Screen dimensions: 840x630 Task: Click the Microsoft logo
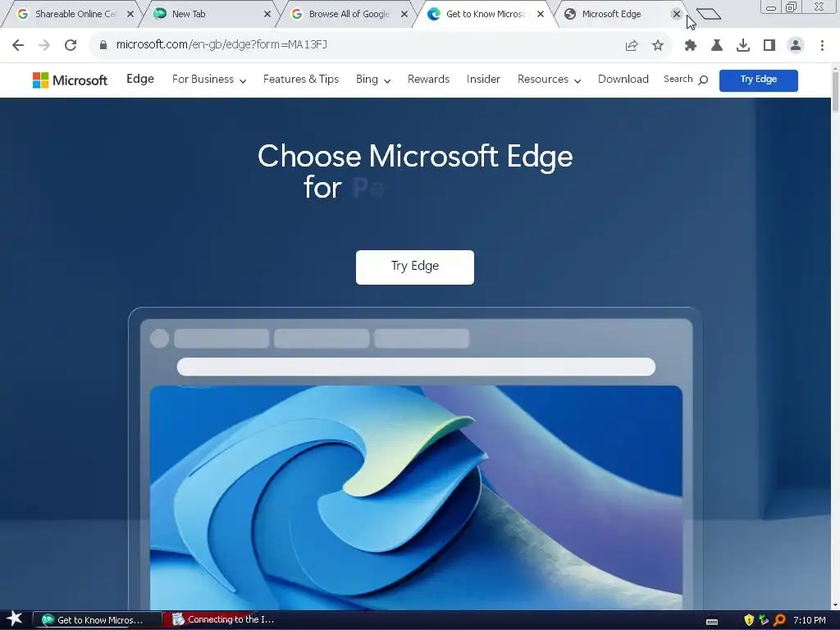coord(71,80)
